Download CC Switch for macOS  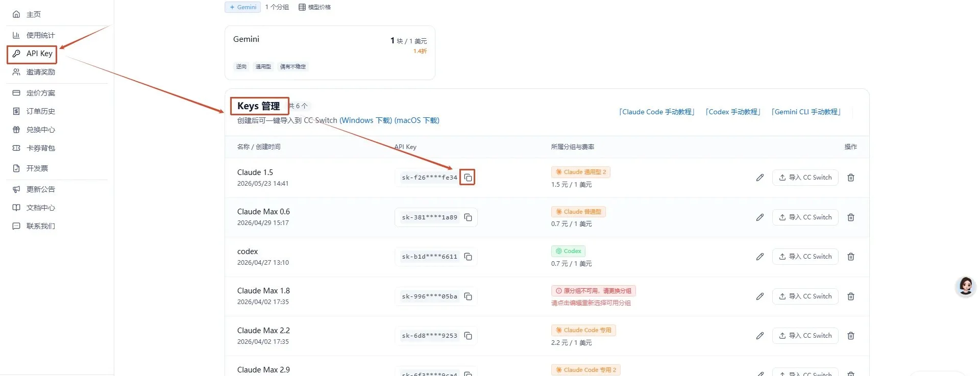click(x=416, y=120)
